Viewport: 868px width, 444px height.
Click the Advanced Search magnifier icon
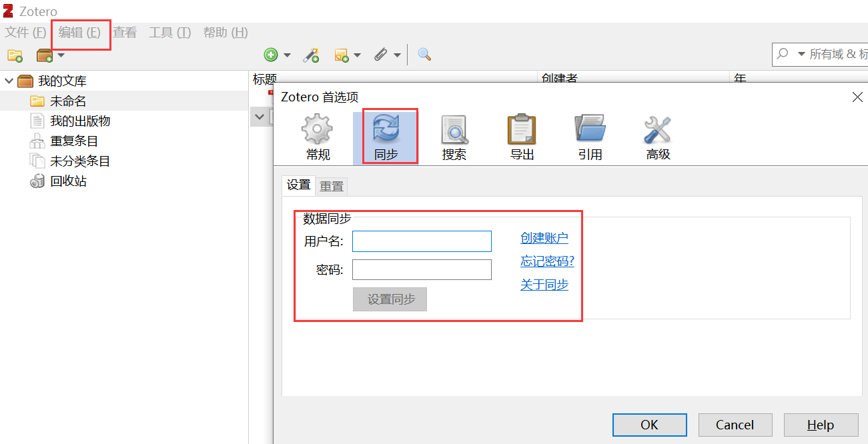tap(424, 55)
